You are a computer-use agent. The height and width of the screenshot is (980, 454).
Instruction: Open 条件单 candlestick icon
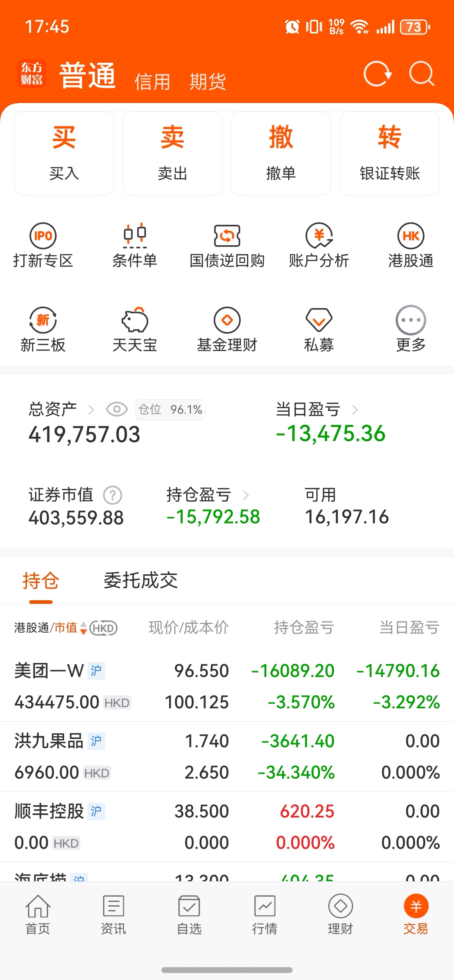point(135,236)
